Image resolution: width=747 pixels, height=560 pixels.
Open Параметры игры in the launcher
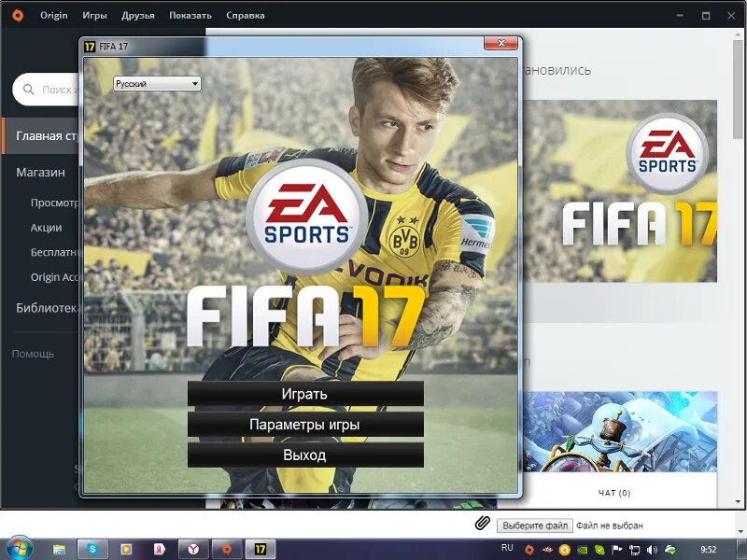pos(305,425)
